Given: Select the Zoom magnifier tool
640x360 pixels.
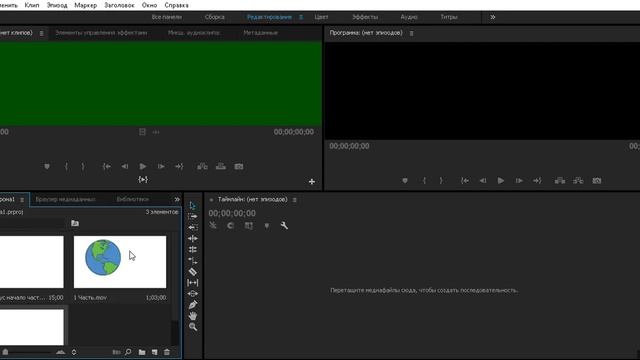Looking at the screenshot, I should point(193,327).
